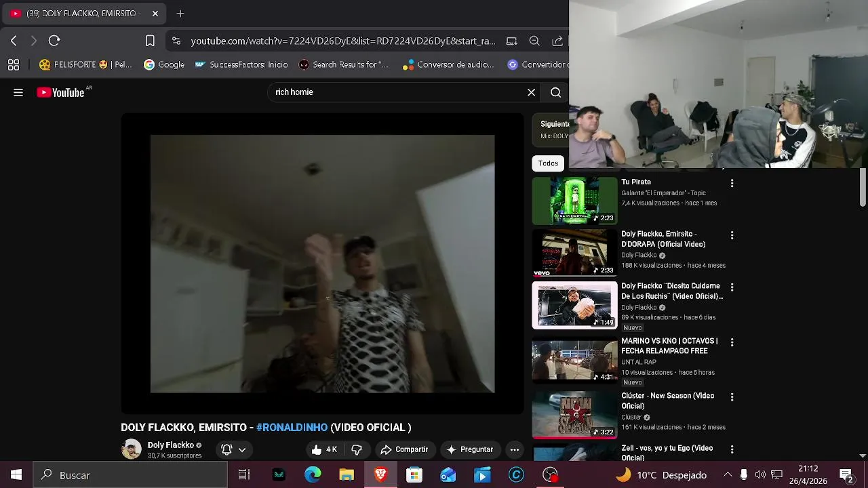Click the #RONALDINHO hashtag link
Image resolution: width=868 pixels, height=488 pixels.
tap(292, 428)
